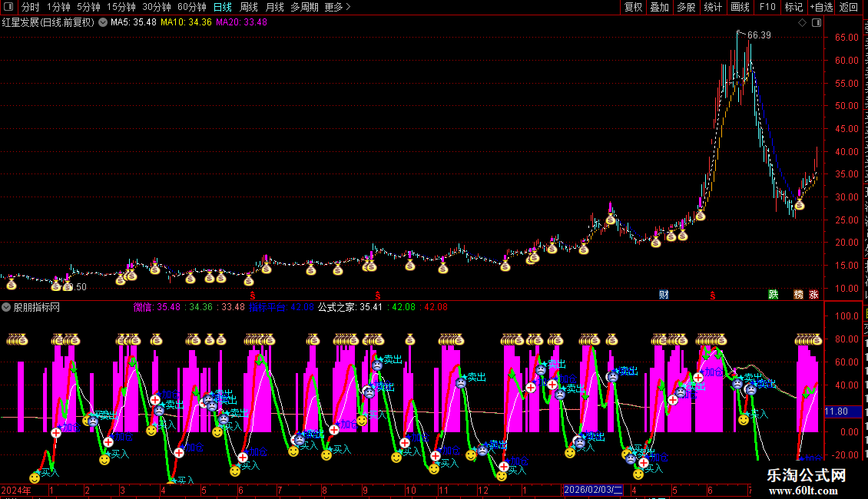Click the 返回 back button
Screen dimensions: 868x499
coord(848,7)
